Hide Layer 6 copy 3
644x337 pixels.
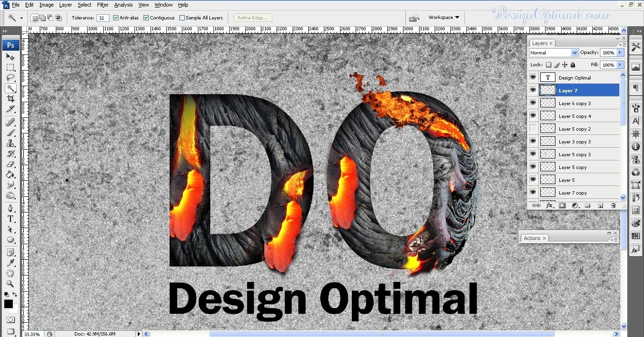533,103
